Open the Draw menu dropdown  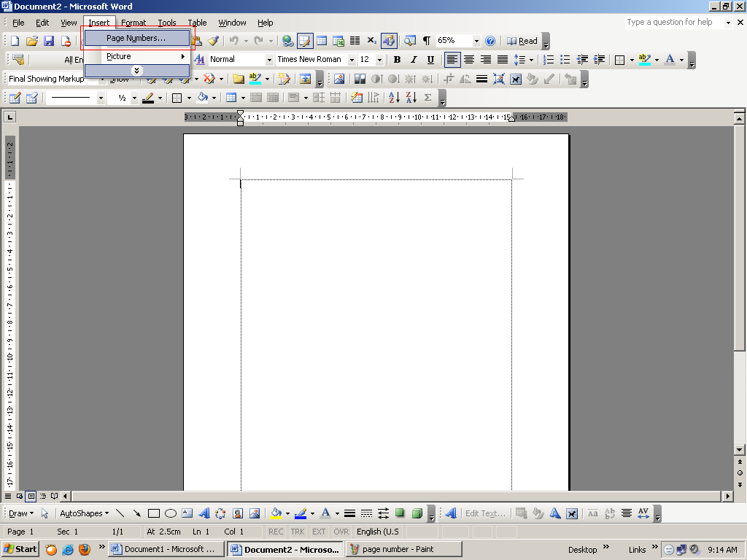click(21, 513)
